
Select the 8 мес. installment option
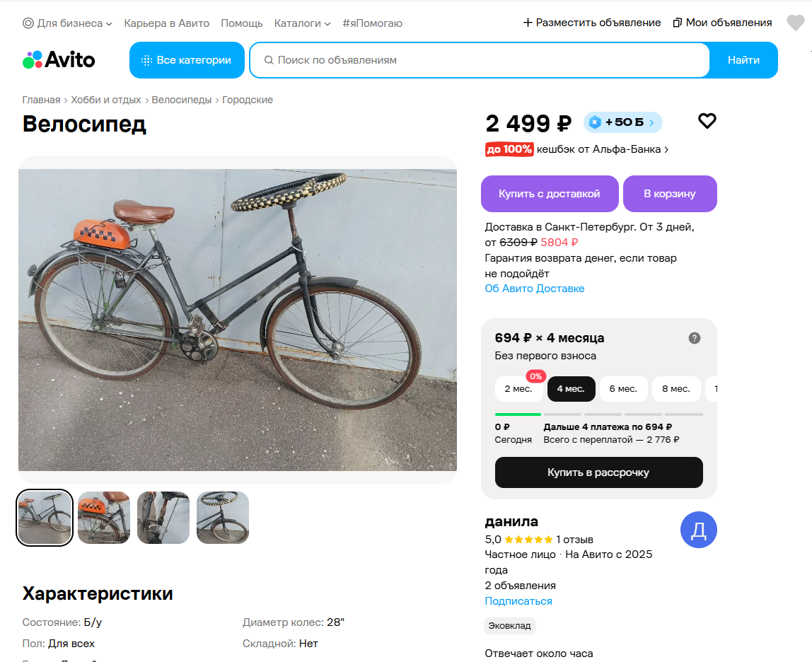pos(676,389)
